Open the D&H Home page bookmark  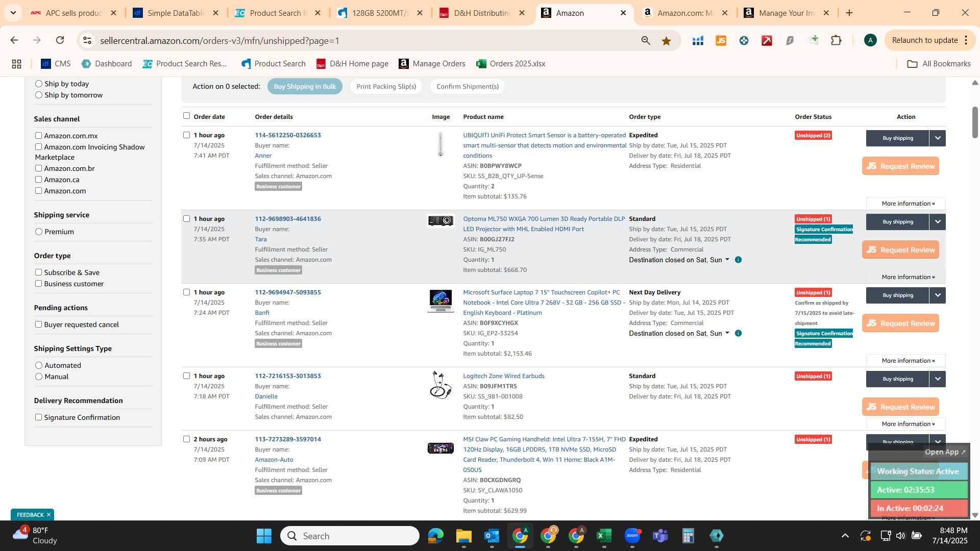tap(353, 64)
